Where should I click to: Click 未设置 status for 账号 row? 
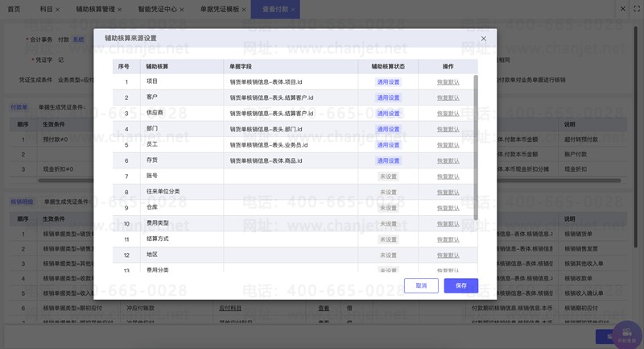click(388, 177)
